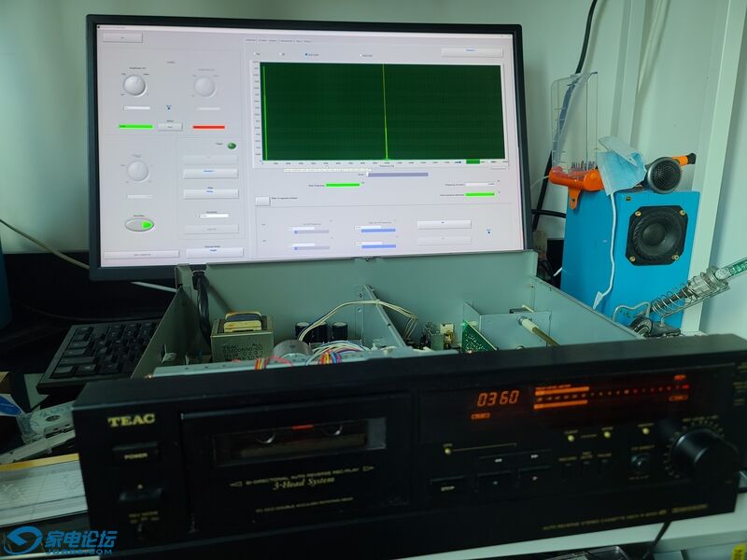Click the active amplitude knob in the upper-left panel
Screen dimensions: 747x560
point(134,85)
